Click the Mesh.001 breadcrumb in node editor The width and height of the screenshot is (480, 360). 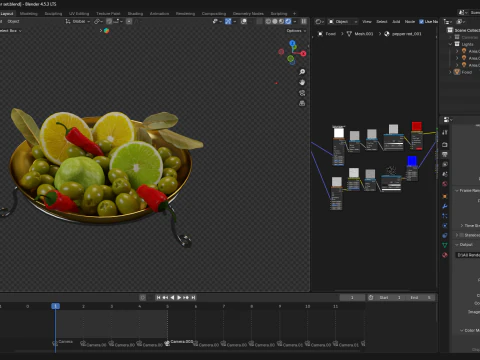coord(360,34)
